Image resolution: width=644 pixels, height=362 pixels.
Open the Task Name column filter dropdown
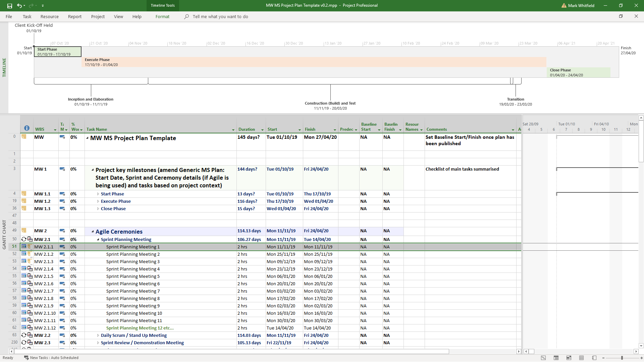click(233, 130)
